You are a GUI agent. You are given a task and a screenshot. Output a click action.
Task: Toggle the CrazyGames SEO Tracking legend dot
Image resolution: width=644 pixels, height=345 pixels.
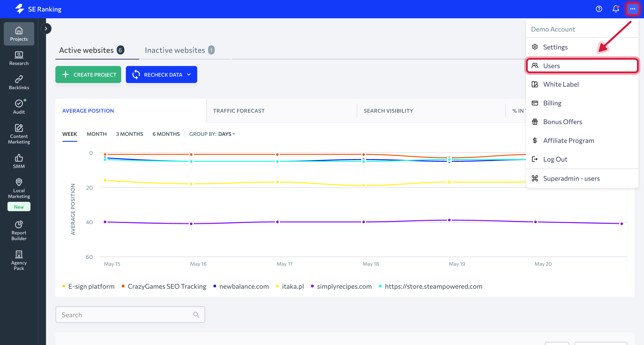click(123, 286)
